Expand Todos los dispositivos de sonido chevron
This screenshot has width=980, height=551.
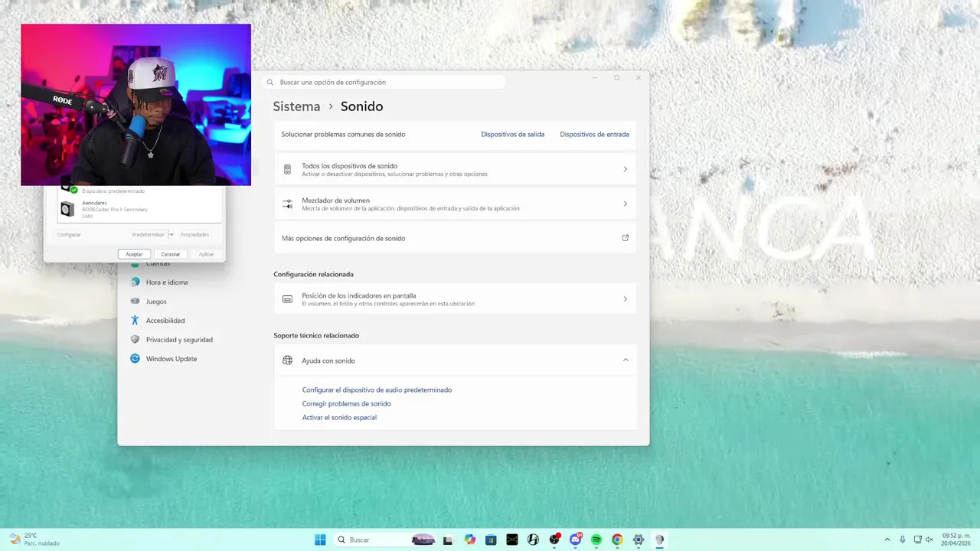[625, 169]
